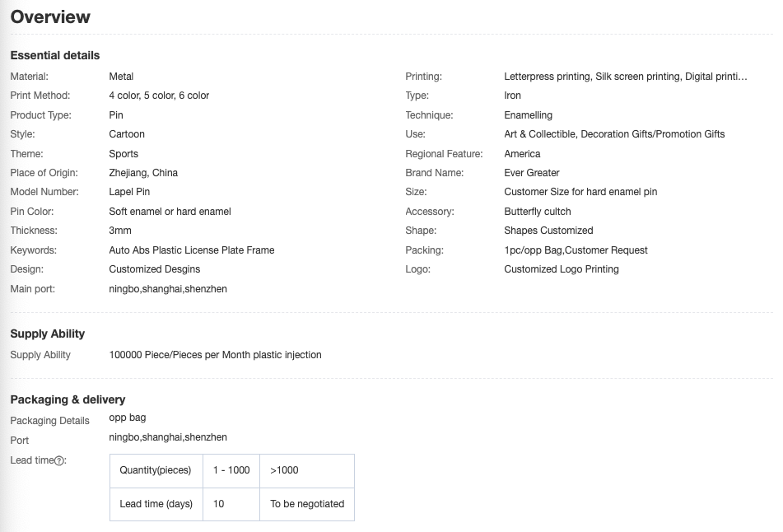
Task: Click 'Auto Abs Plastic License Plate Frame' keywords
Action: (192, 250)
